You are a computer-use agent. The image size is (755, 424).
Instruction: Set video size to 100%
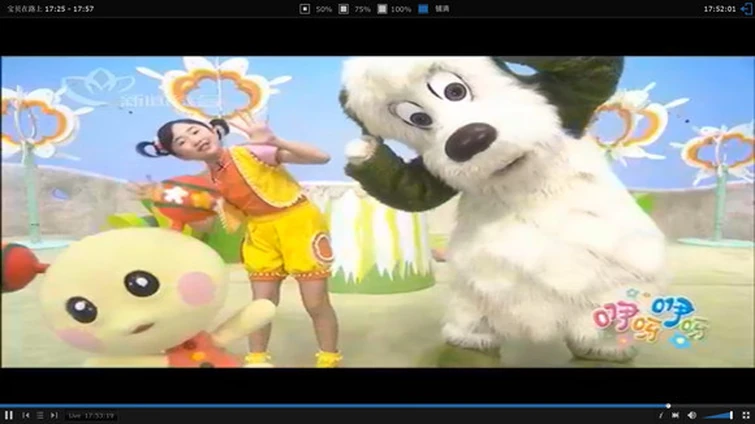[382, 9]
